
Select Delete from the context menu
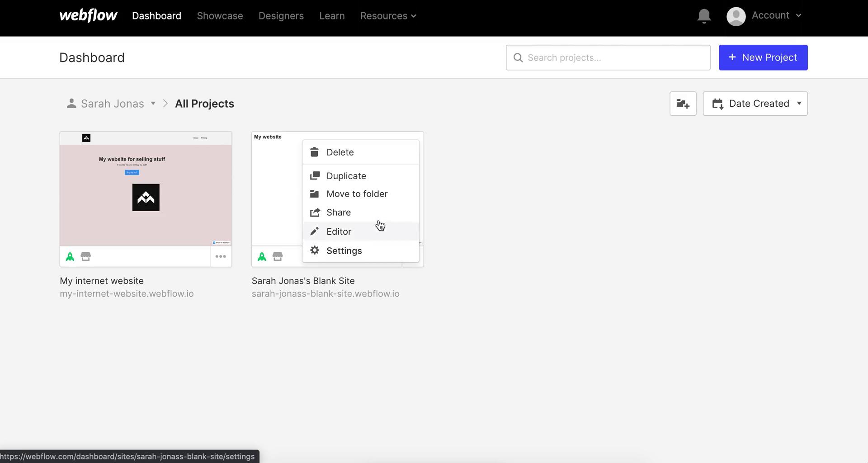(361, 152)
